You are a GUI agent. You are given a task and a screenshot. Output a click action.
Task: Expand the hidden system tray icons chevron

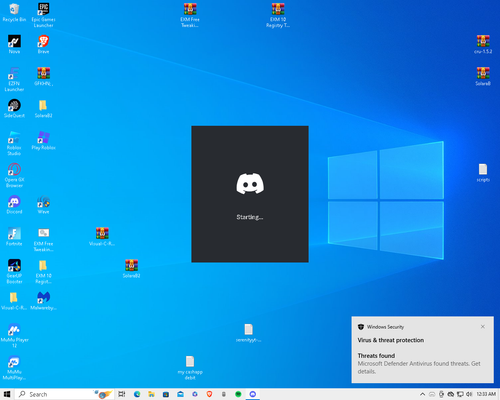coord(422,394)
